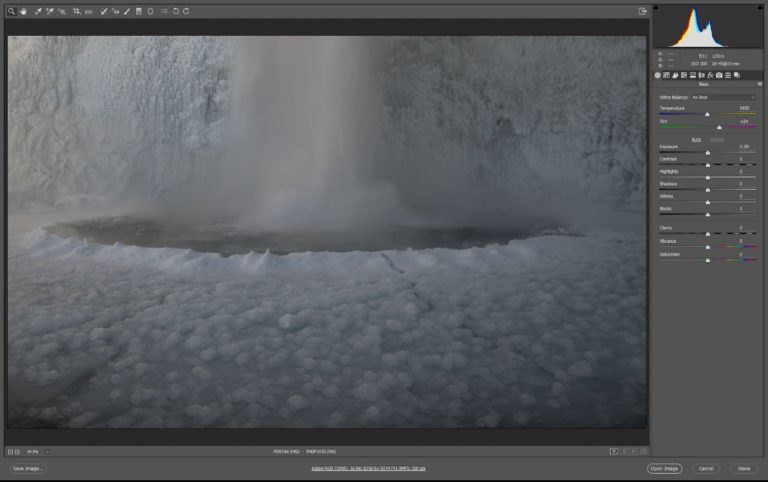Click the Tint value field
768x482 pixels.
point(744,121)
